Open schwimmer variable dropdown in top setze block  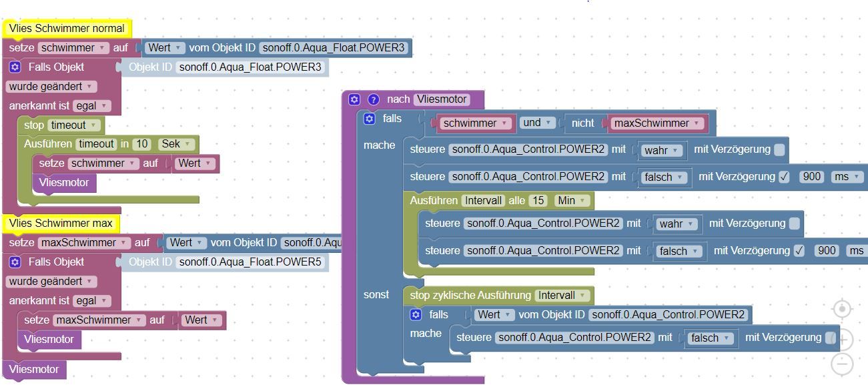pyautogui.click(x=73, y=48)
